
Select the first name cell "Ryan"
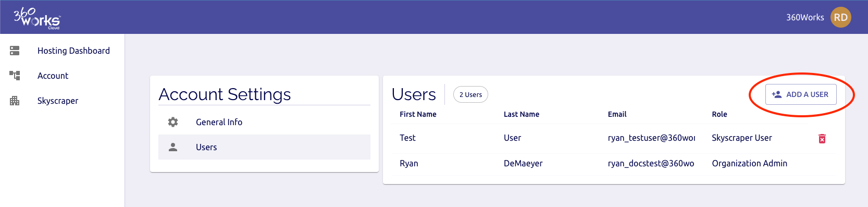coord(409,163)
